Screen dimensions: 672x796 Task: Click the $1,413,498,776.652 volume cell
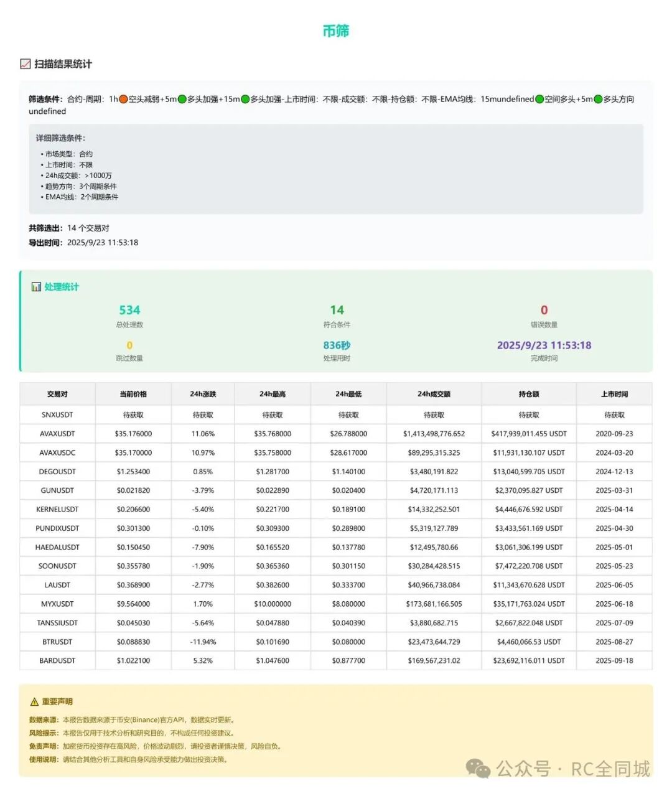tap(434, 434)
